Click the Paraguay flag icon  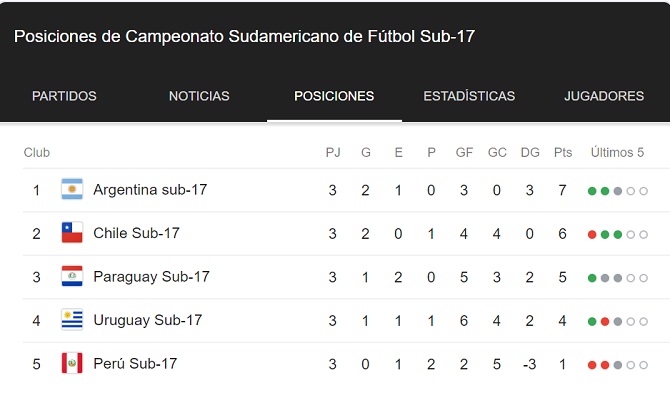(x=71, y=277)
